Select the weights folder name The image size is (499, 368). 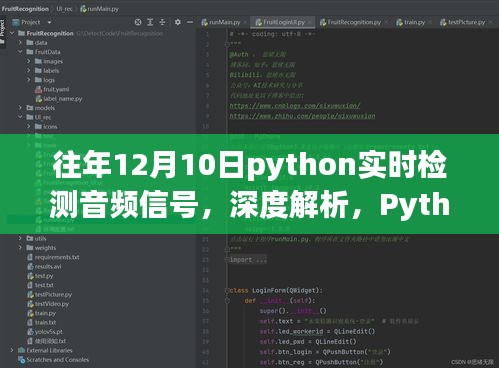pos(45,248)
